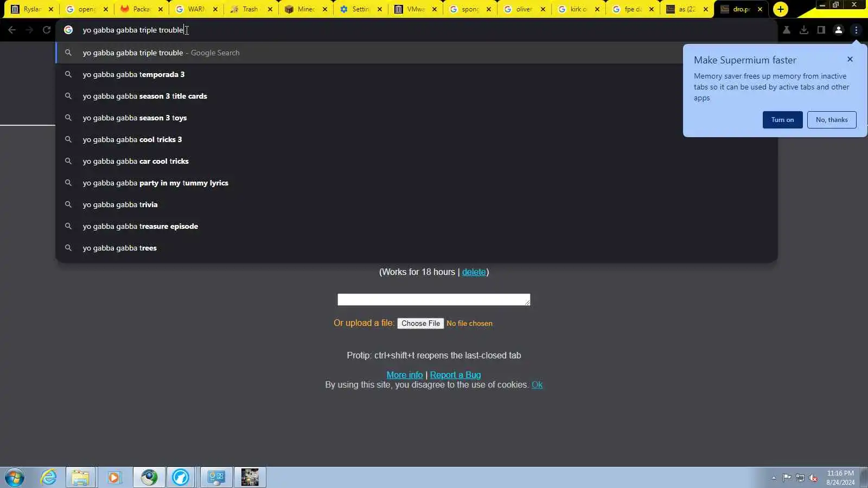Click the Choose File button
The image size is (868, 488).
point(420,323)
